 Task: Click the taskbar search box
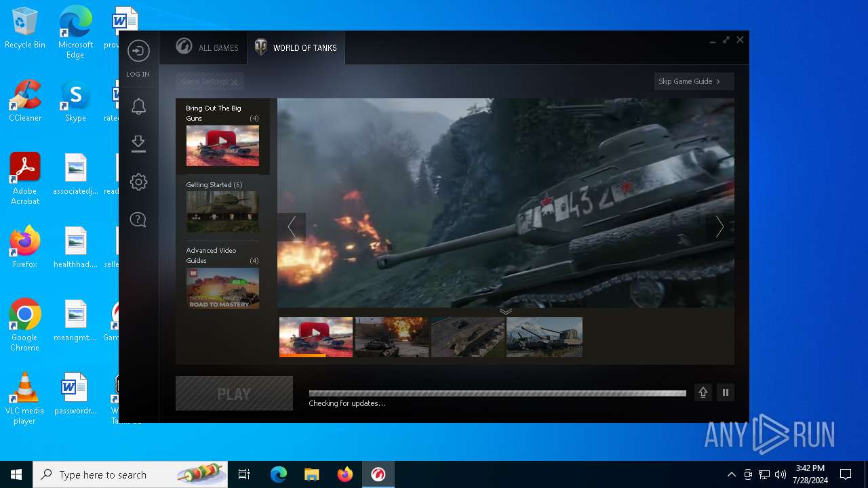click(130, 474)
